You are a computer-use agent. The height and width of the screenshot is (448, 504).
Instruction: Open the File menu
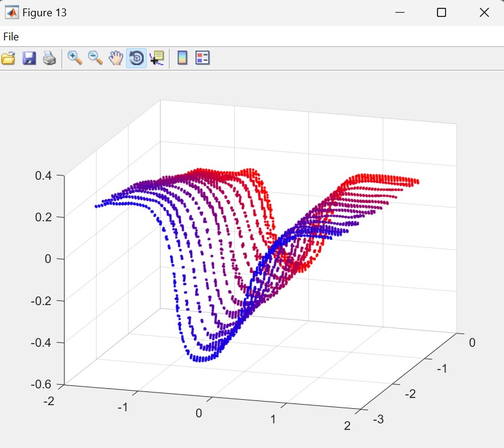[11, 37]
